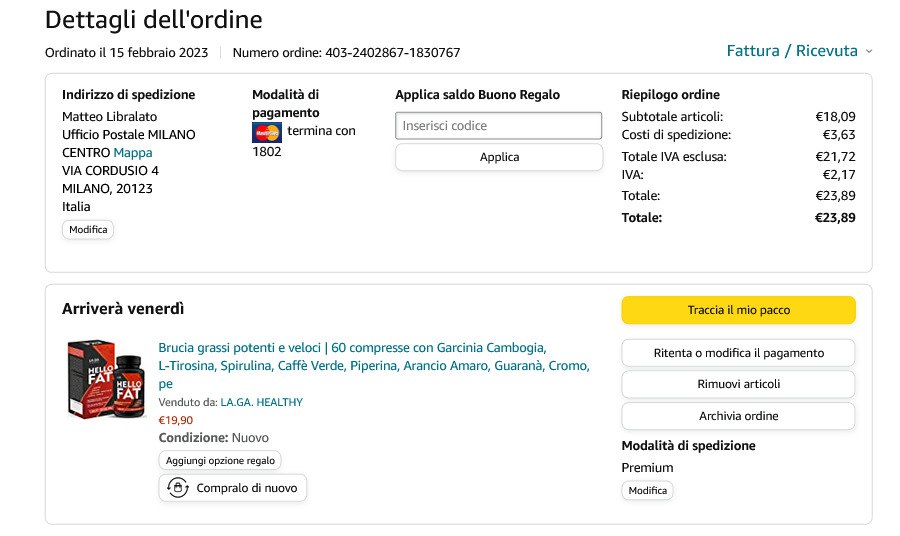
Task: Click Ritenta o modifica il pagamento
Action: [738, 353]
